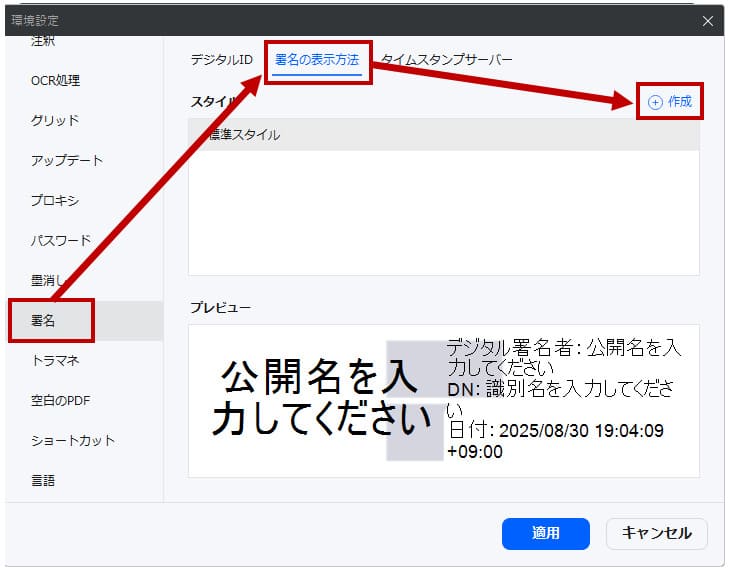This screenshot has width=730, height=571.
Task: Open トラマネ settings section
Action: click(55, 360)
